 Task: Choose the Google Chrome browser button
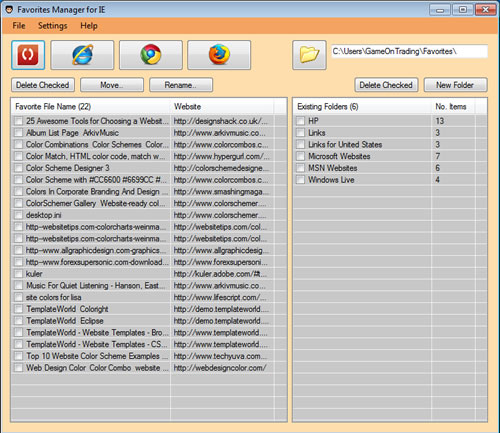151,55
